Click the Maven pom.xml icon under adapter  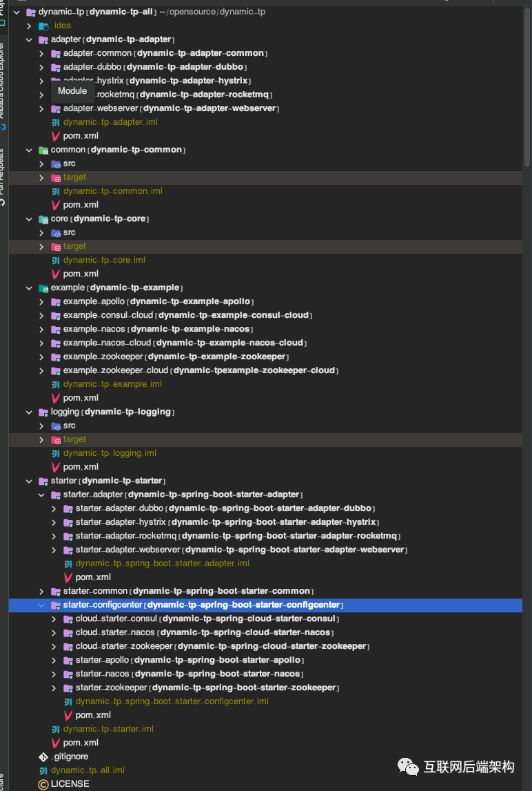55,137
